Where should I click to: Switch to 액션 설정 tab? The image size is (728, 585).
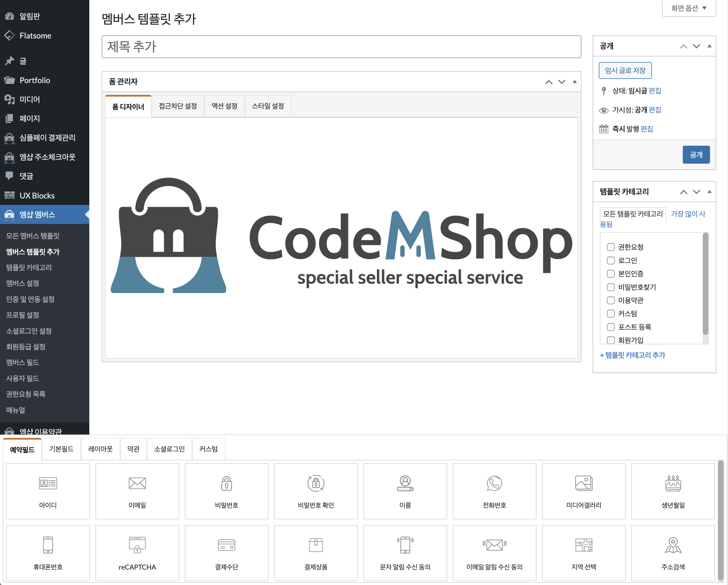click(224, 106)
